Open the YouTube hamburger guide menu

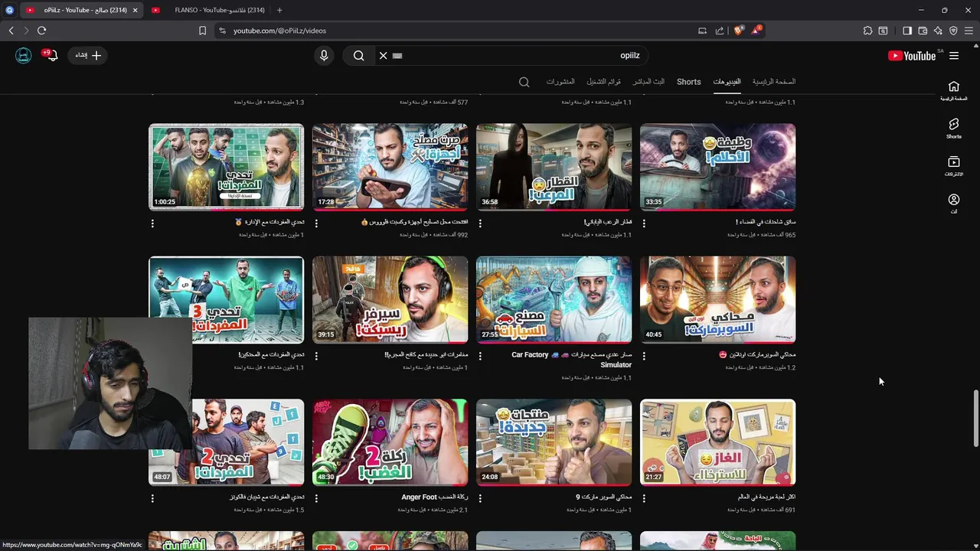point(954,55)
